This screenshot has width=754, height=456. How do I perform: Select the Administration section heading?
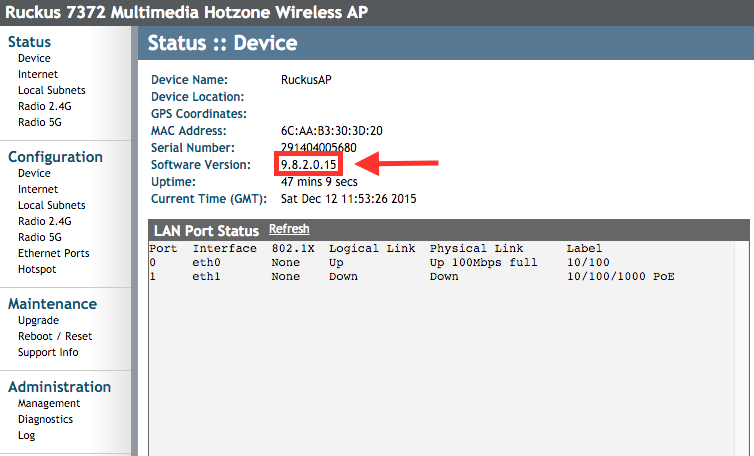[x=60, y=387]
